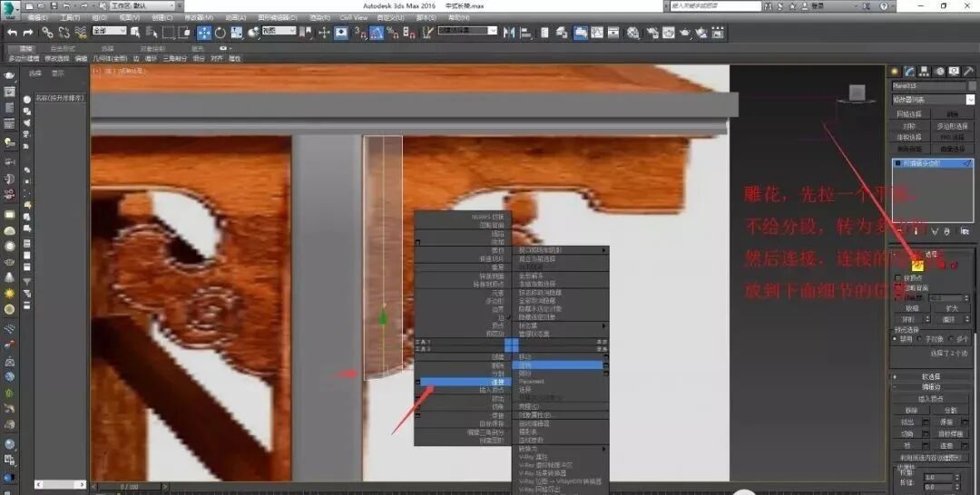Toggle the Percent Snap button
Screen dimensions: 980x495
point(393,33)
